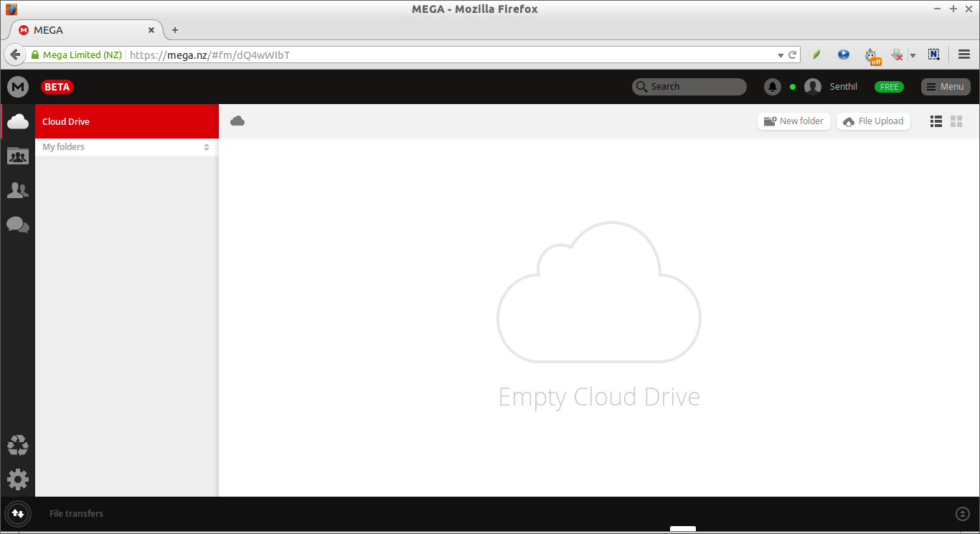Image resolution: width=980 pixels, height=534 pixels.
Task: Click the New folder button
Action: tap(794, 121)
